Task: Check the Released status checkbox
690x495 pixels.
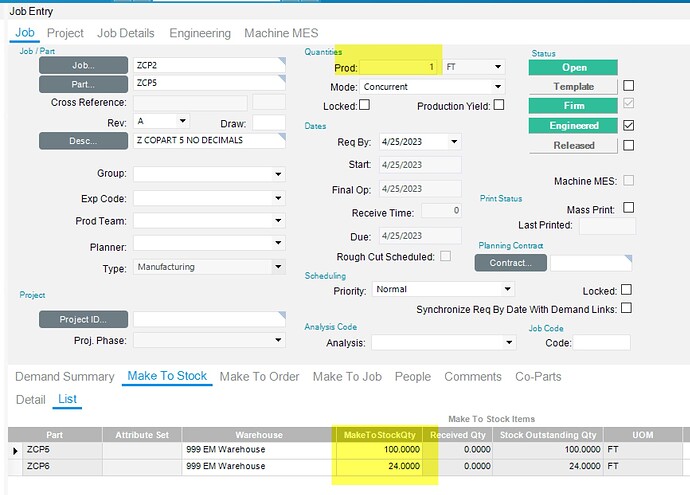Action: pyautogui.click(x=628, y=145)
